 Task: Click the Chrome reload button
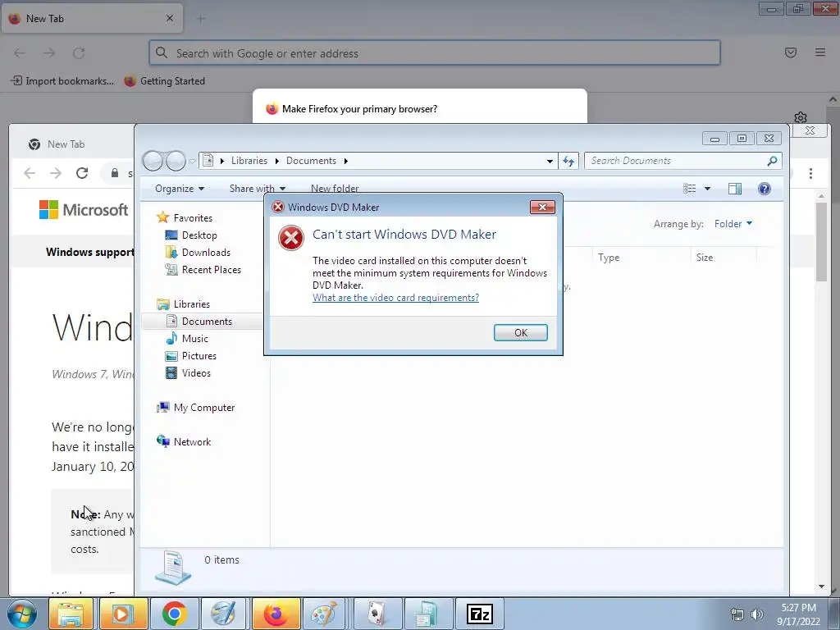(82, 173)
